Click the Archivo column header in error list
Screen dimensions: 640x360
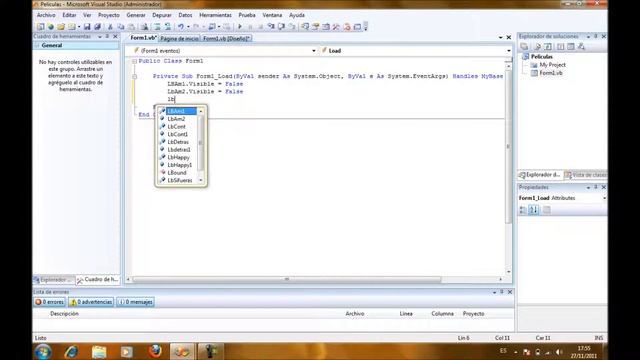[x=354, y=313]
